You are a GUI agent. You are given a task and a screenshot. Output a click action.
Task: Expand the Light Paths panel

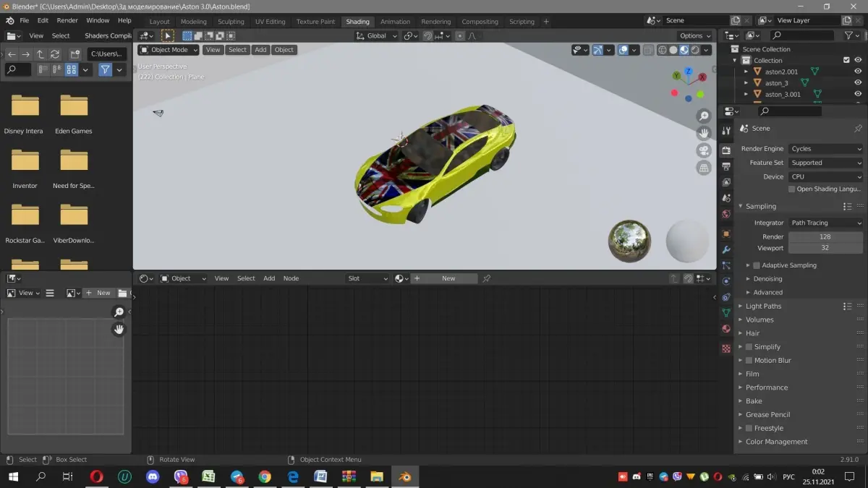[x=763, y=306]
